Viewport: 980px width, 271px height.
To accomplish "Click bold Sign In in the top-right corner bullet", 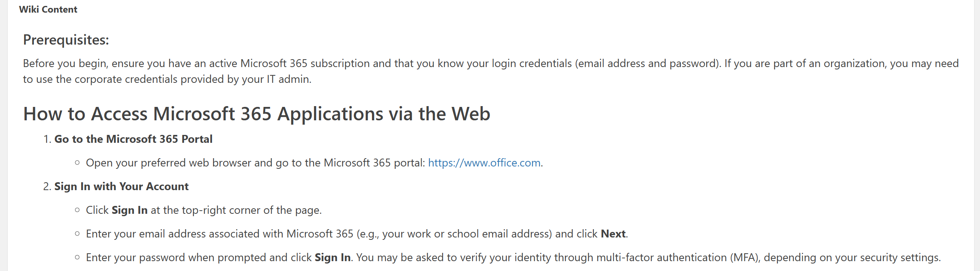I will click(130, 210).
